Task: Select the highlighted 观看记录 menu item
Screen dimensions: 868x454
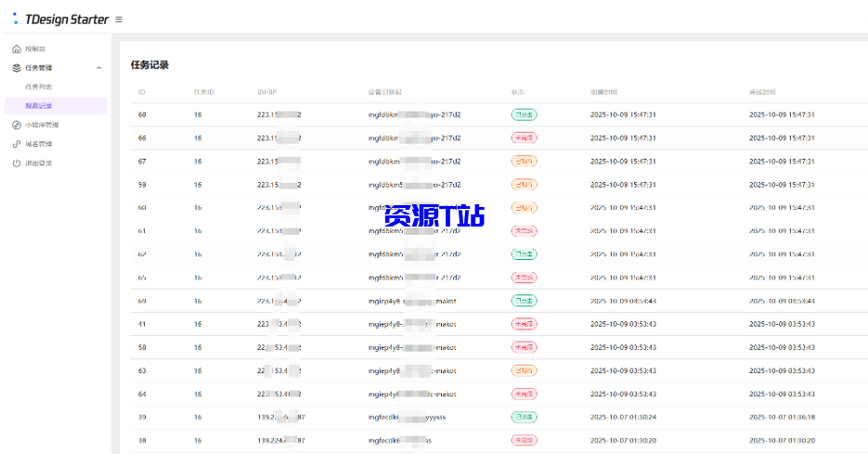Action: [x=39, y=106]
